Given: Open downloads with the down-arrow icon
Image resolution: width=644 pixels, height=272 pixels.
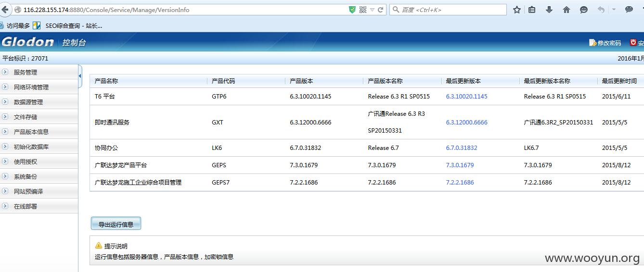Looking at the screenshot, I should [x=549, y=10].
